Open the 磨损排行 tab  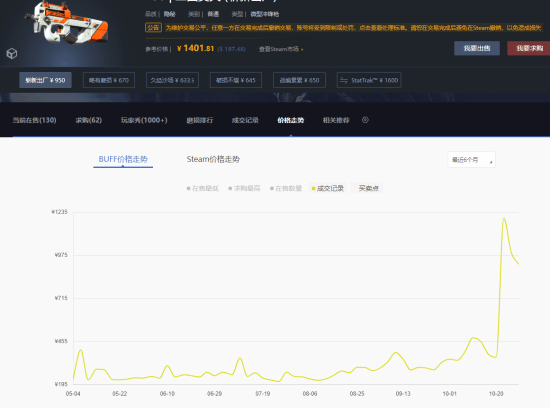tap(200, 120)
